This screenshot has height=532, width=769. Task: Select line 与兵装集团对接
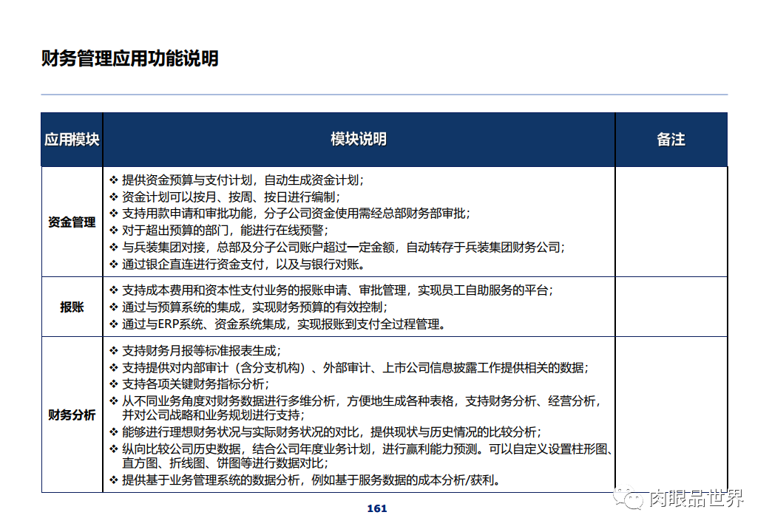coord(337,248)
